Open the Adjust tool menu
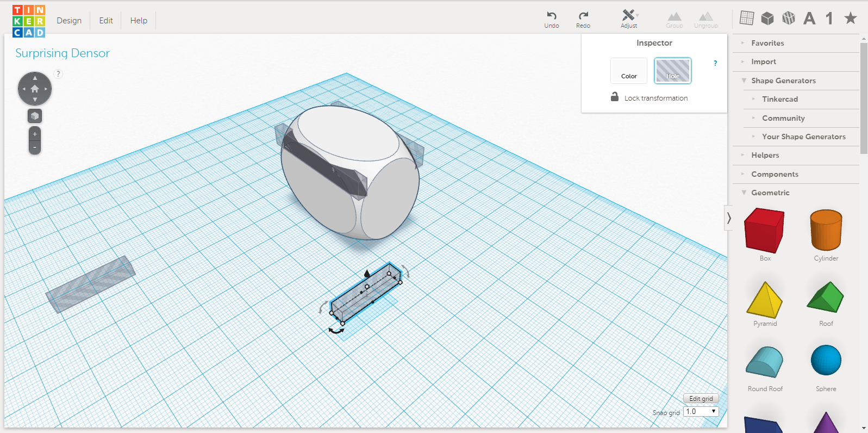 pos(629,19)
